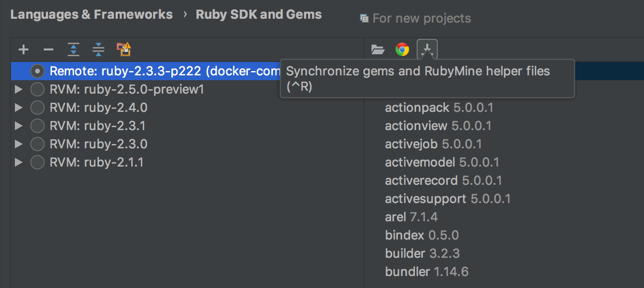Click the Synchronize gems download icon

pos(427,49)
